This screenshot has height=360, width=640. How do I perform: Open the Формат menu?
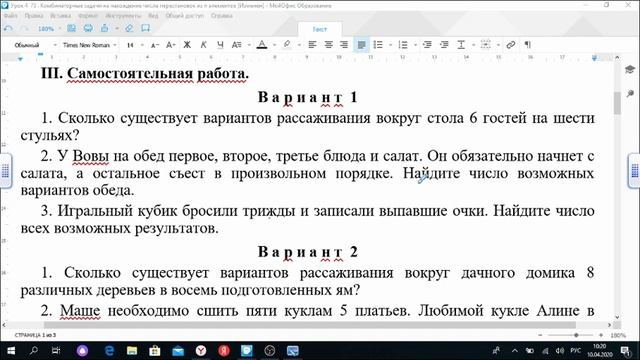(x=88, y=16)
